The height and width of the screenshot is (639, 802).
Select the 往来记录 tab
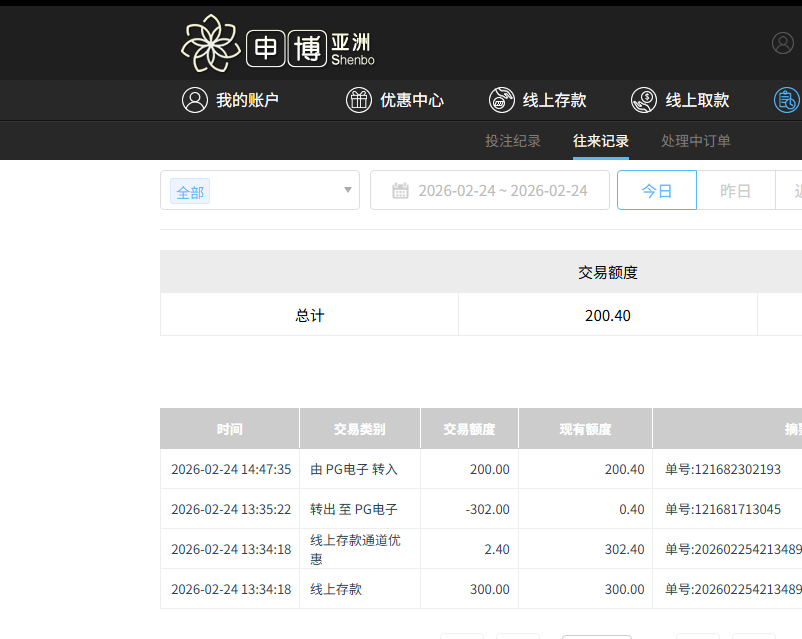[x=601, y=141]
